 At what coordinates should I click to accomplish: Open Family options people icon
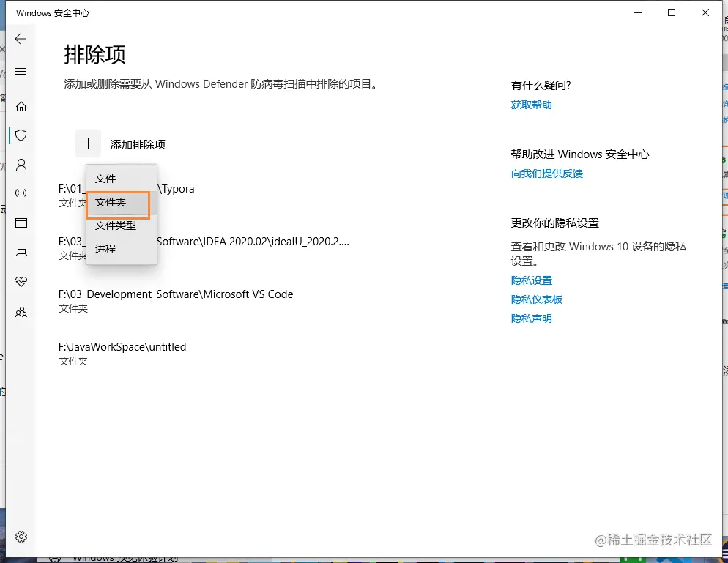coord(21,312)
